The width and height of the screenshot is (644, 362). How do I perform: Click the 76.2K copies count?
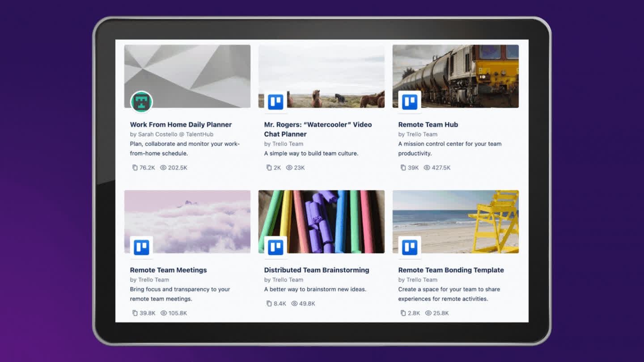[x=147, y=168]
